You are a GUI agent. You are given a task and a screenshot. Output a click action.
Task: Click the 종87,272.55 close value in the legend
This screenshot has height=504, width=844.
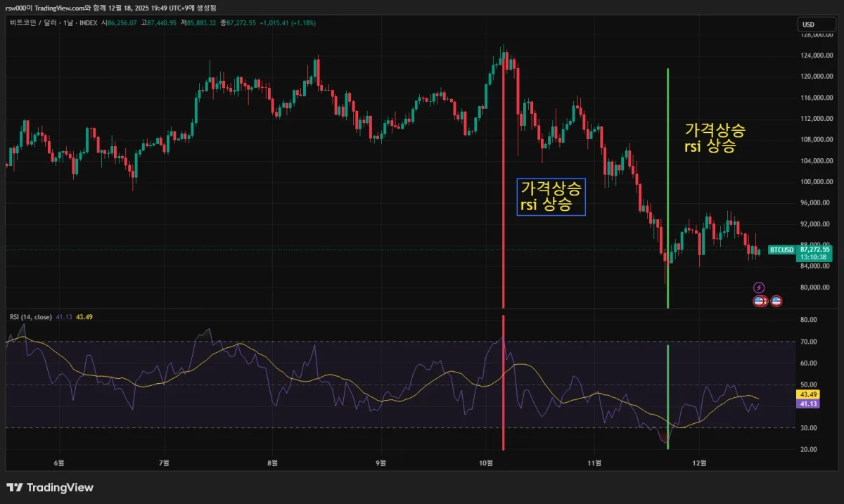(x=236, y=23)
